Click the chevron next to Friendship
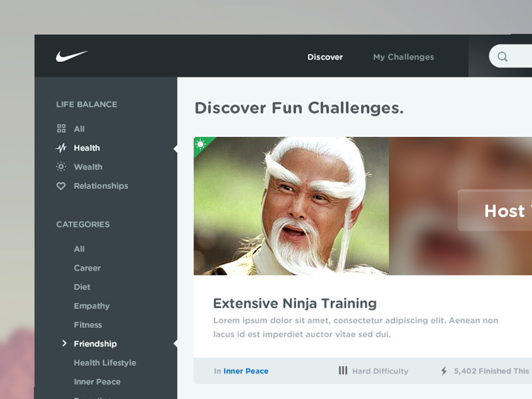This screenshot has width=532, height=399. (65, 343)
